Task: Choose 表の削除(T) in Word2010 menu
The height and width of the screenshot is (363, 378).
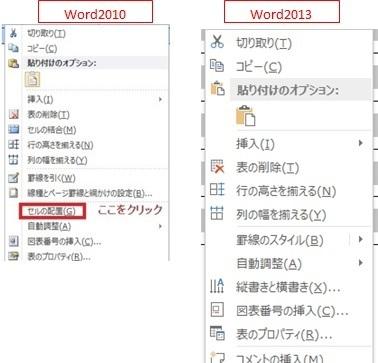Action: 48,115
